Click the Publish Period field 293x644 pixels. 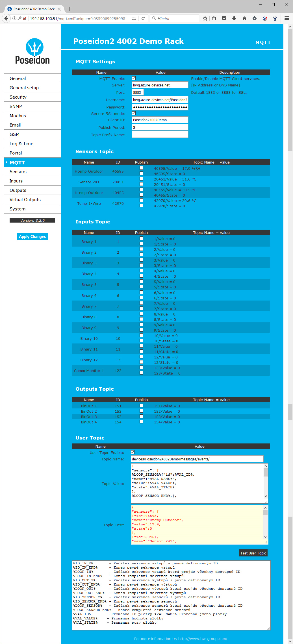point(160,127)
